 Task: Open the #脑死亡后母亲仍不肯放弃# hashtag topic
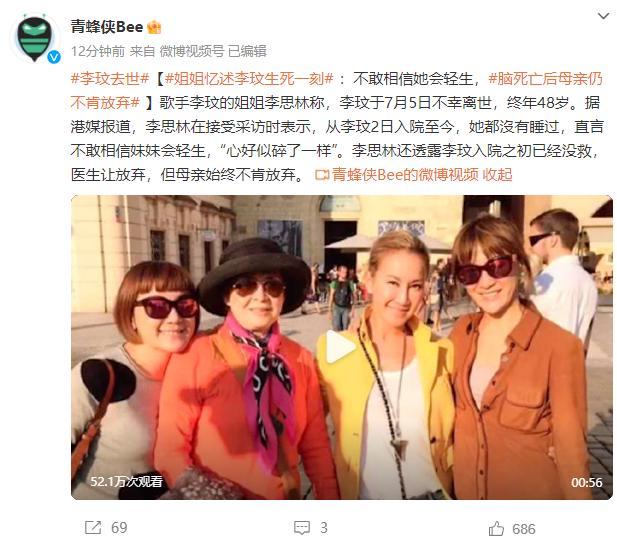coord(336,91)
